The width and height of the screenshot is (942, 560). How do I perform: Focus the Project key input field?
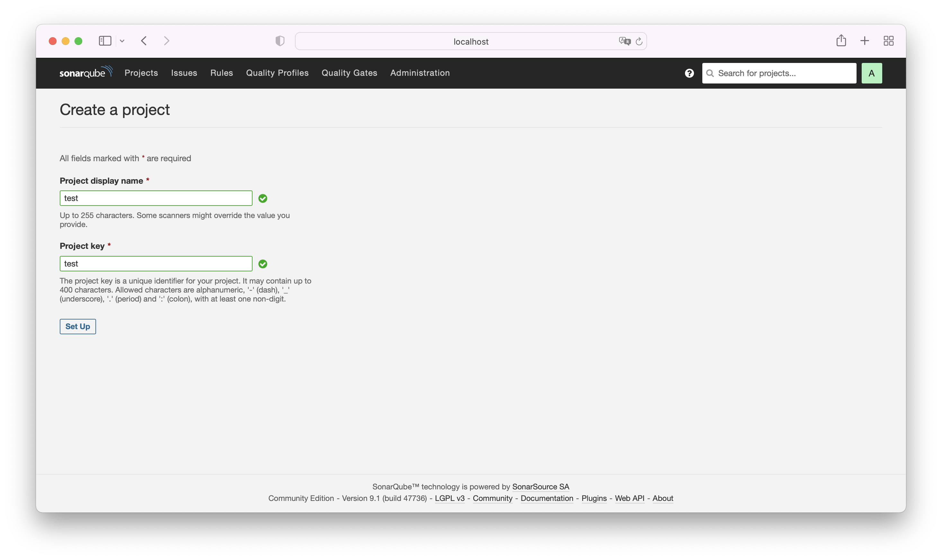pyautogui.click(x=156, y=263)
